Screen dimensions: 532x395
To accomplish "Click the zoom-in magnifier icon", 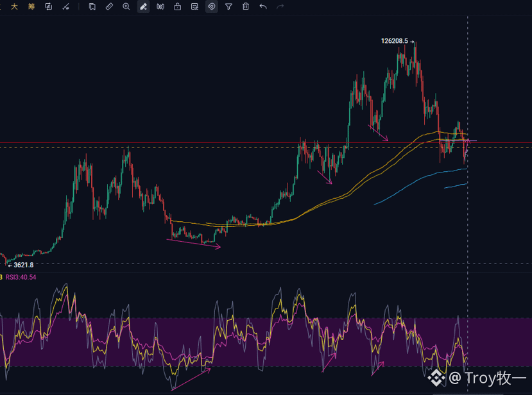I will point(126,6).
